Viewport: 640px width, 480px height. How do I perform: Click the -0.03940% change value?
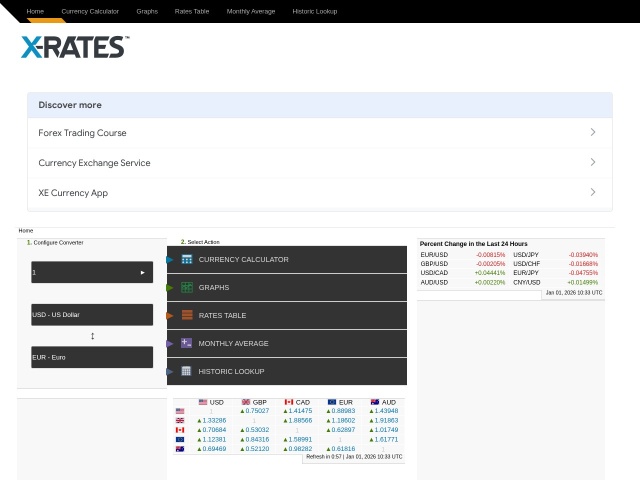(x=583, y=255)
